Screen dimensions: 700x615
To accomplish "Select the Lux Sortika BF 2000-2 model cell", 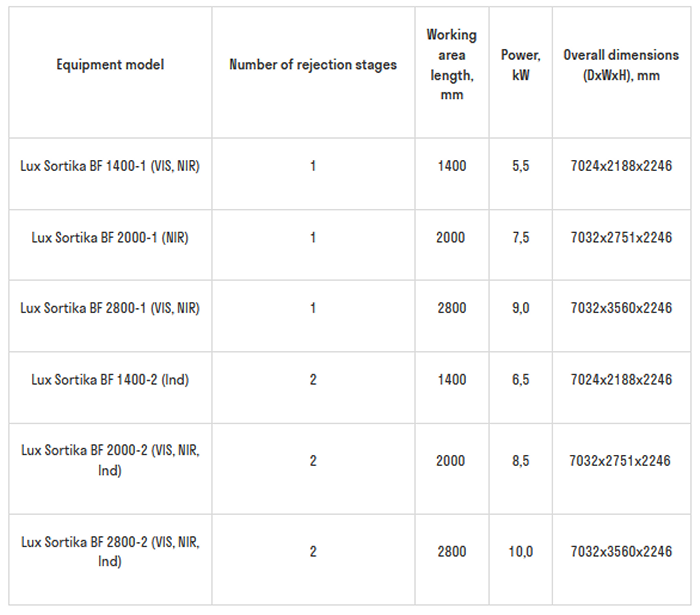I will pos(110,460).
